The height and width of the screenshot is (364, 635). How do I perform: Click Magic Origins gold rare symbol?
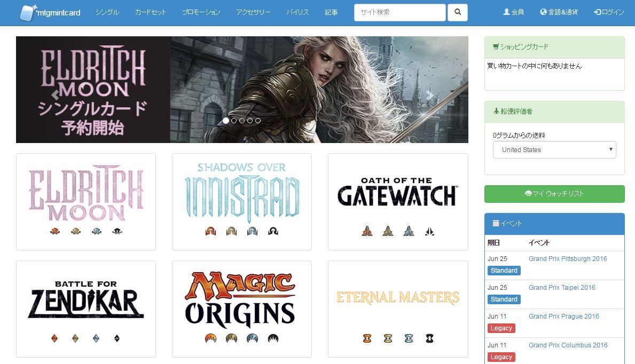click(232, 338)
